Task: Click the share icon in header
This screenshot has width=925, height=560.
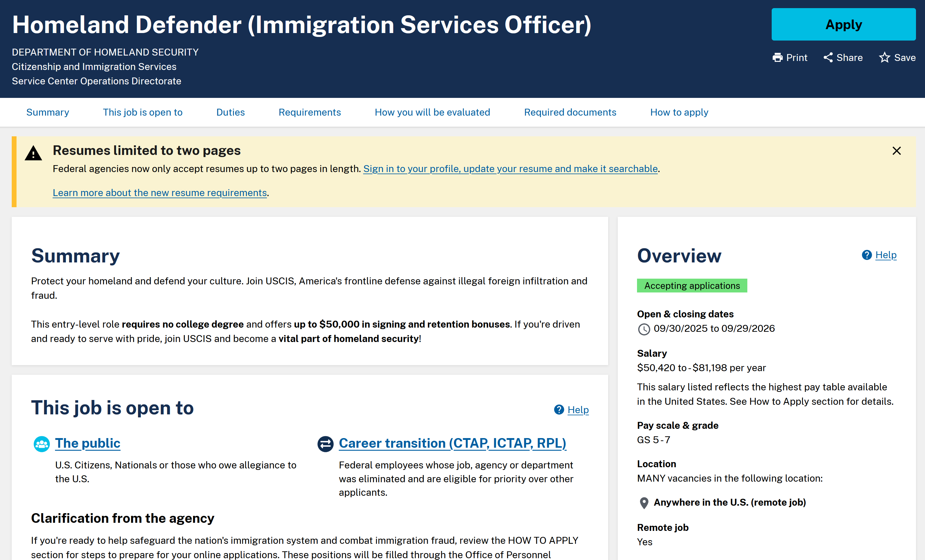Action: point(828,57)
